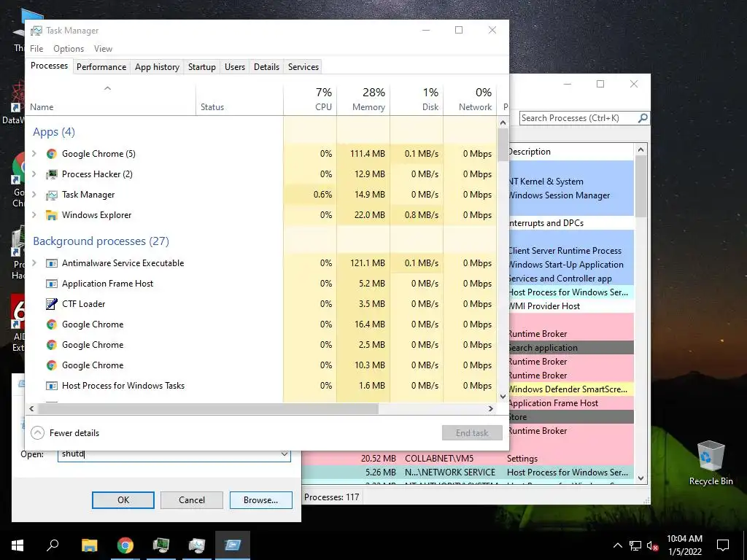The height and width of the screenshot is (560, 747).
Task: Collapse to Fewer details
Action: pyautogui.click(x=65, y=433)
